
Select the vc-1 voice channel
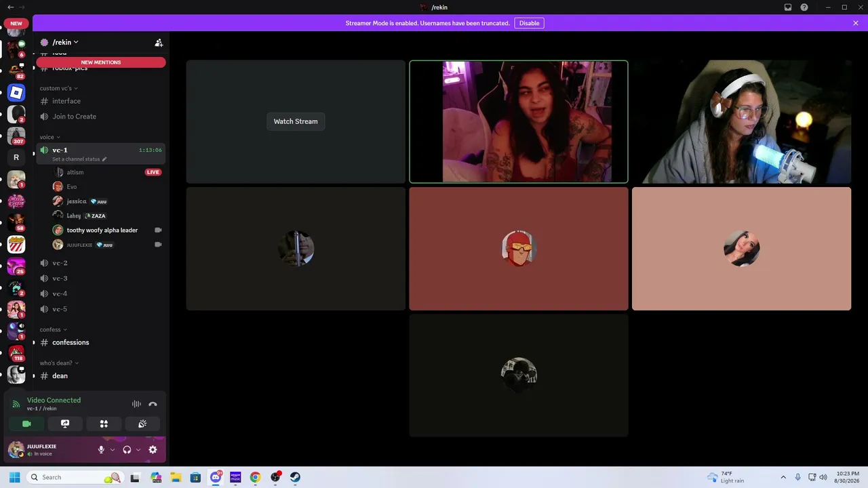101,150
